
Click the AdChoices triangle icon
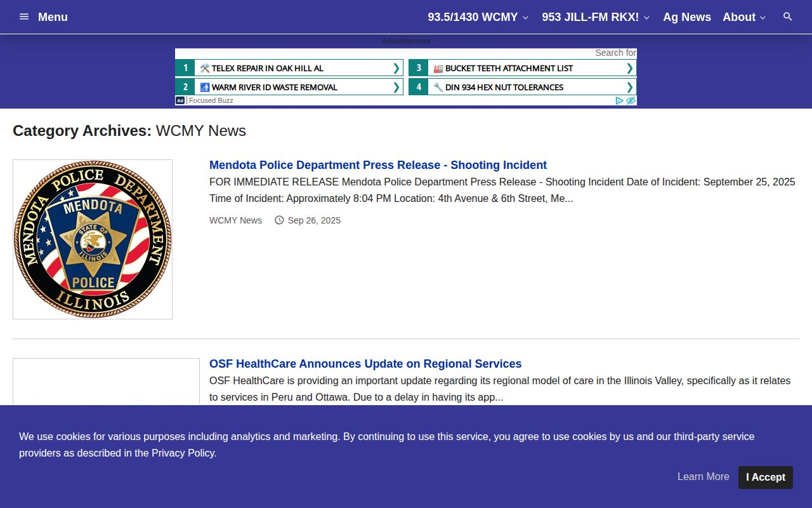(620, 100)
